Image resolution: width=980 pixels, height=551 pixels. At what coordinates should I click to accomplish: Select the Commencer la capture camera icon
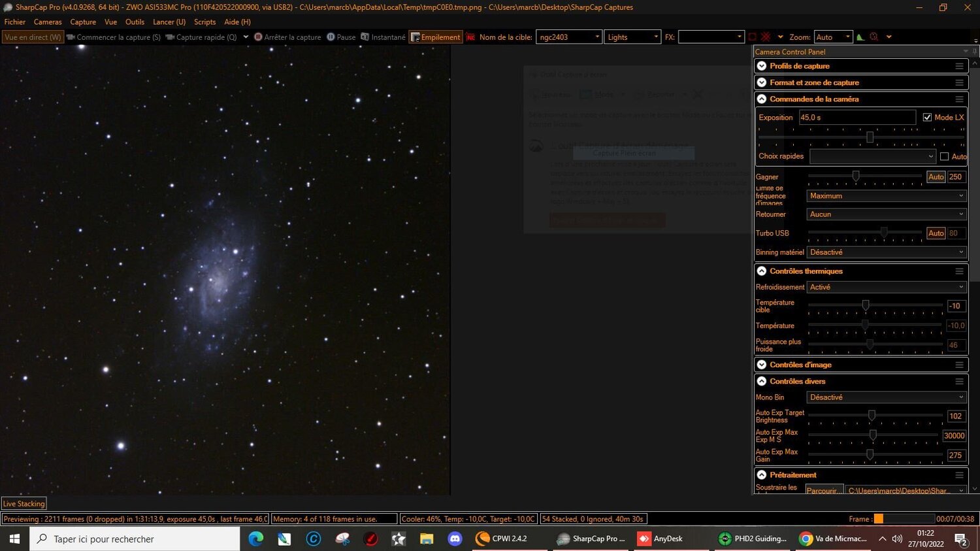(72, 37)
